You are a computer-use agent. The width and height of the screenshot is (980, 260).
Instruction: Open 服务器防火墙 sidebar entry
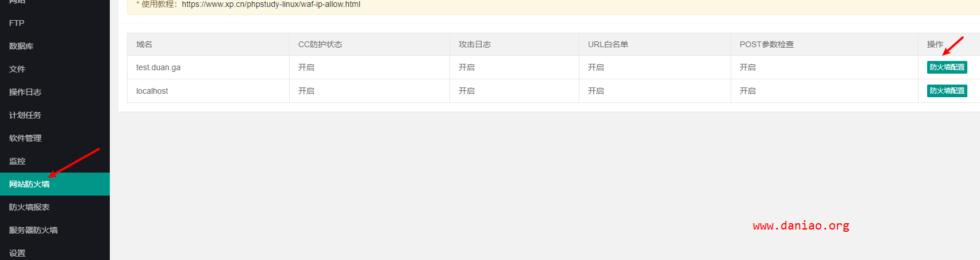tap(55, 230)
